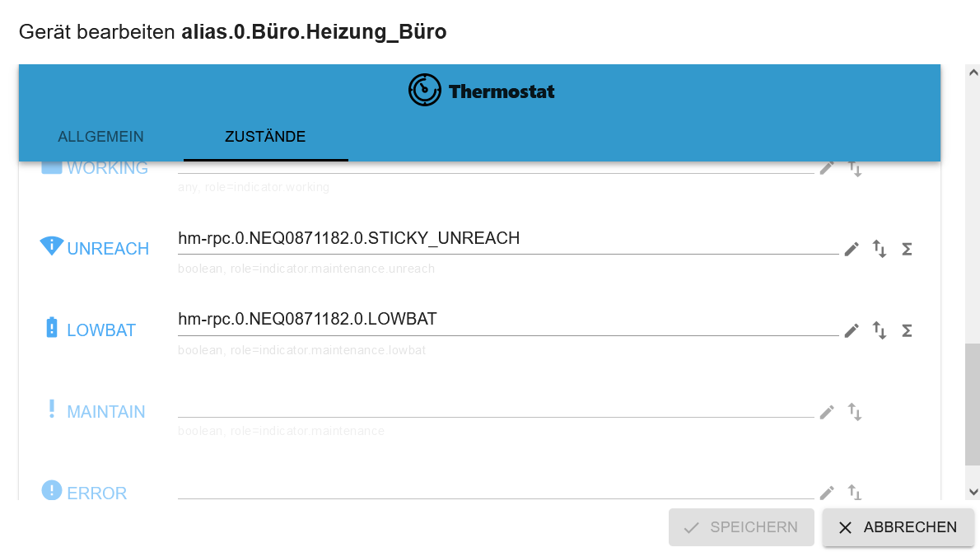Viewport: 980px width, 552px height.
Task: Click the up-down arrows icon for WORKING
Action: point(854,168)
